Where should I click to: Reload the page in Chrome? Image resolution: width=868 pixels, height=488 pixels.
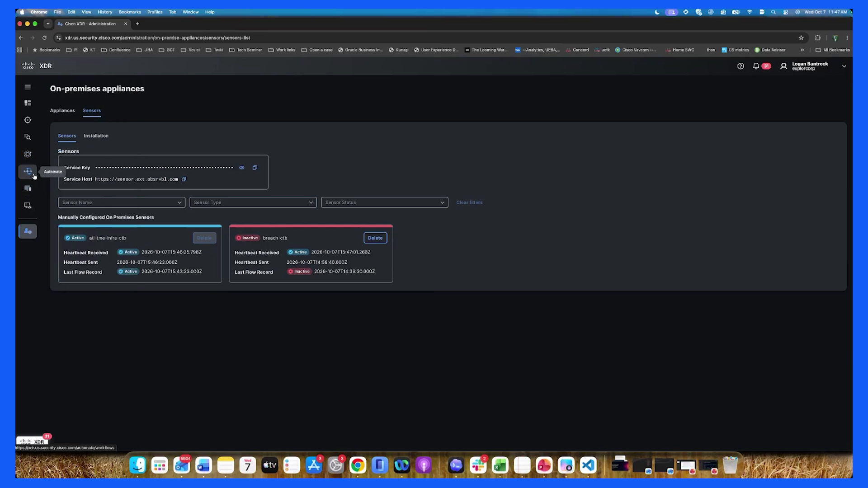(44, 38)
